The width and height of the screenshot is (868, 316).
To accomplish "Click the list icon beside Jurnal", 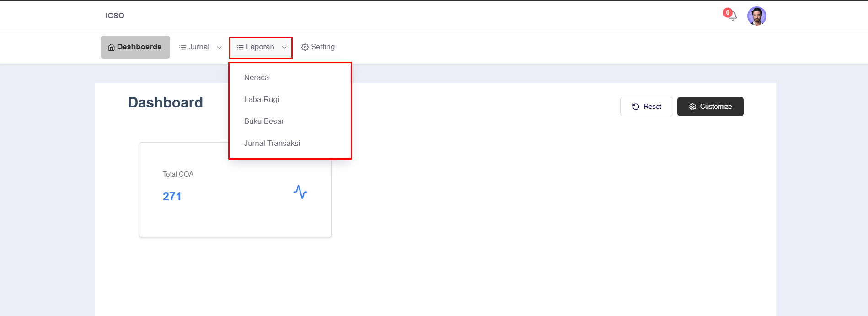I will click(182, 47).
